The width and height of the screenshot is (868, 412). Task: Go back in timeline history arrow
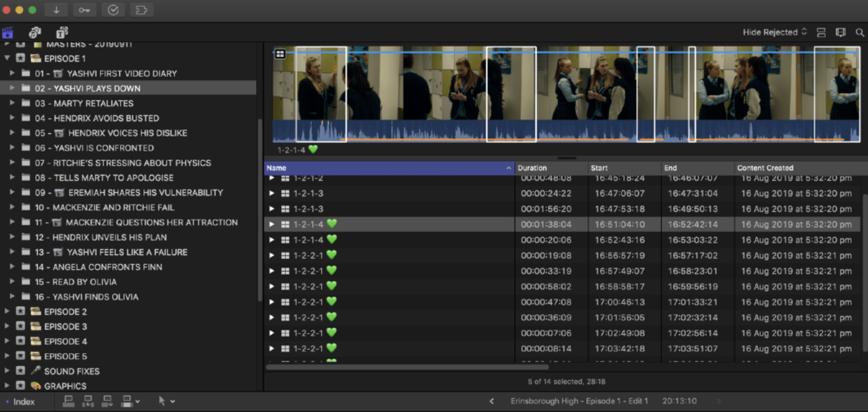[x=492, y=401]
